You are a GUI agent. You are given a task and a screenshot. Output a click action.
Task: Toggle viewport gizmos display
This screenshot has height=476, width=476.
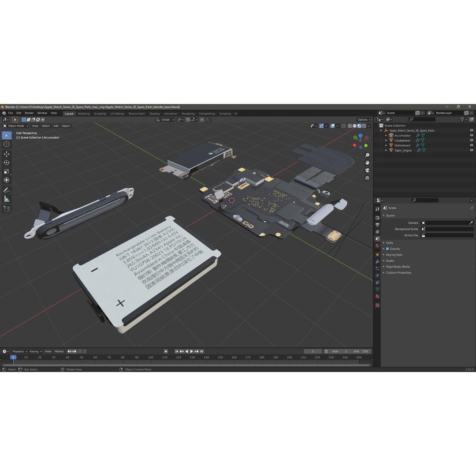point(321,126)
